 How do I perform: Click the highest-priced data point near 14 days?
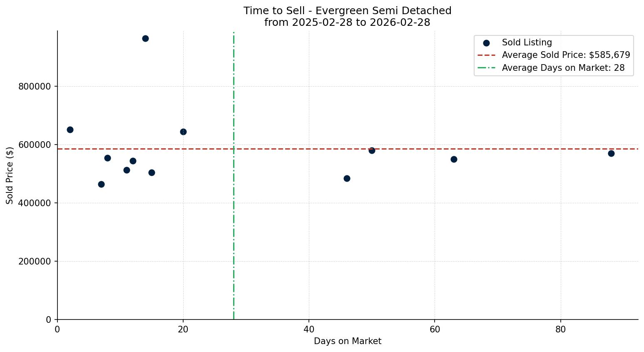[145, 38]
